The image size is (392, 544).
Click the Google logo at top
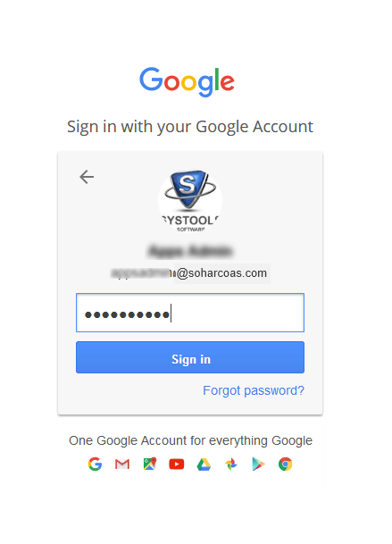187,82
